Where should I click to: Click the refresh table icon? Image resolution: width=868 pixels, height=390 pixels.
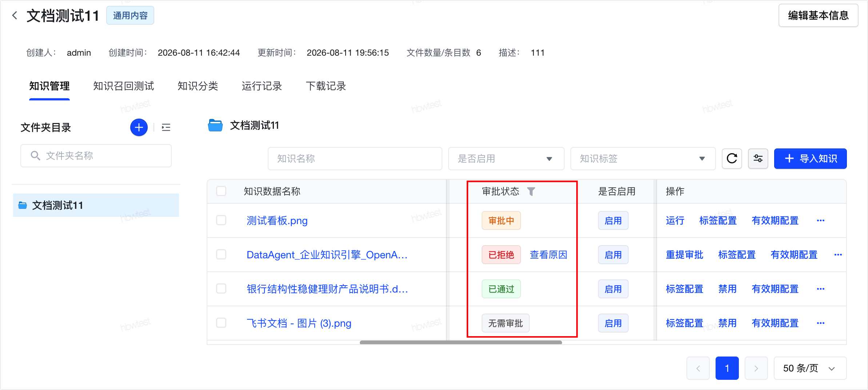tap(732, 159)
